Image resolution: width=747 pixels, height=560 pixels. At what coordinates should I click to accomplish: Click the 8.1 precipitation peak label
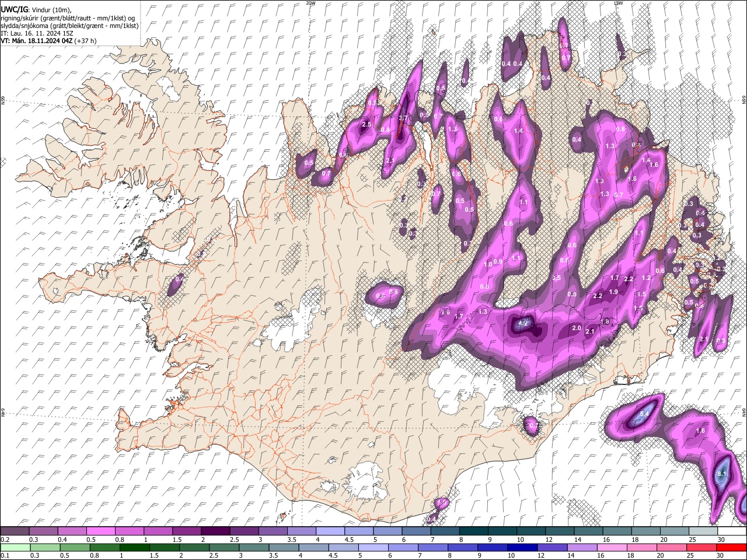tap(722, 474)
